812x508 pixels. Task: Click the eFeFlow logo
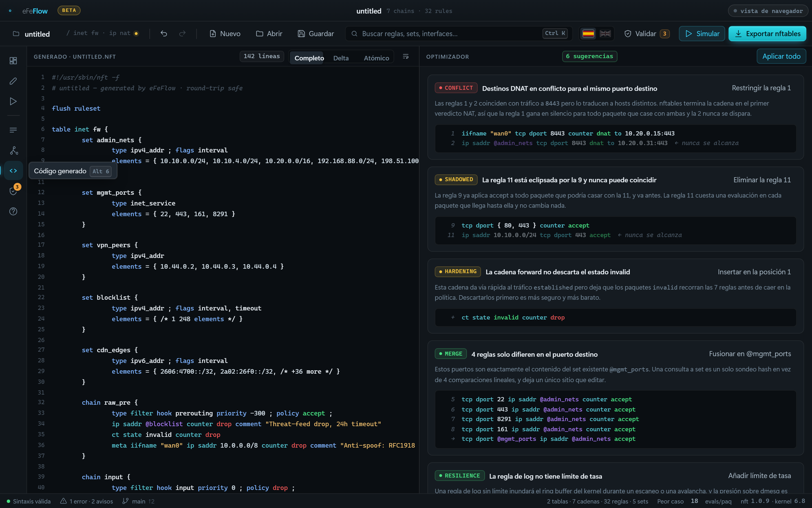(35, 11)
